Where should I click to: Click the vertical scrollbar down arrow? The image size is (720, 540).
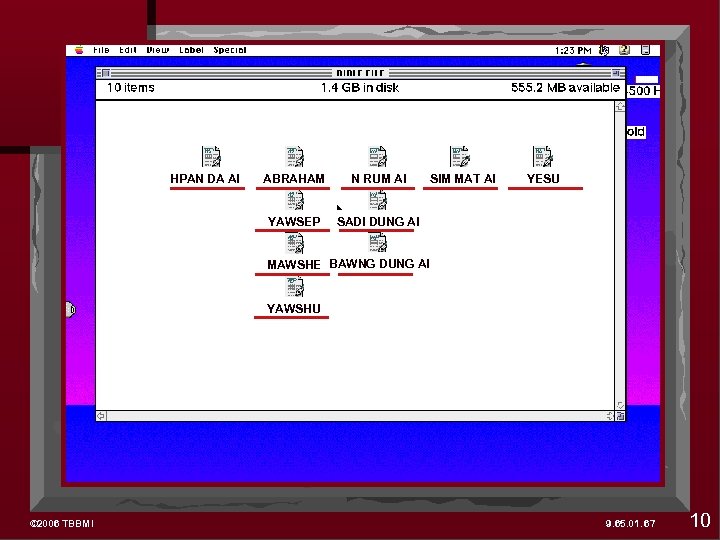(x=620, y=405)
